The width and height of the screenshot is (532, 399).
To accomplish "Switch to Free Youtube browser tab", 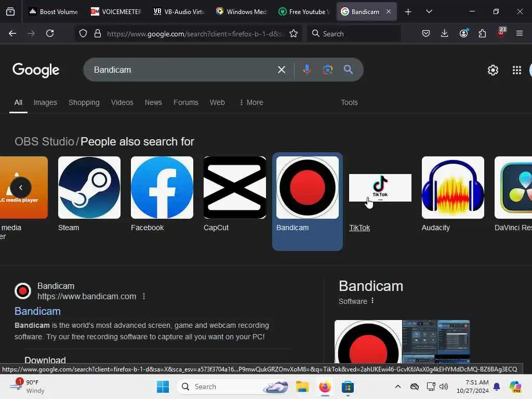I will coord(303,11).
